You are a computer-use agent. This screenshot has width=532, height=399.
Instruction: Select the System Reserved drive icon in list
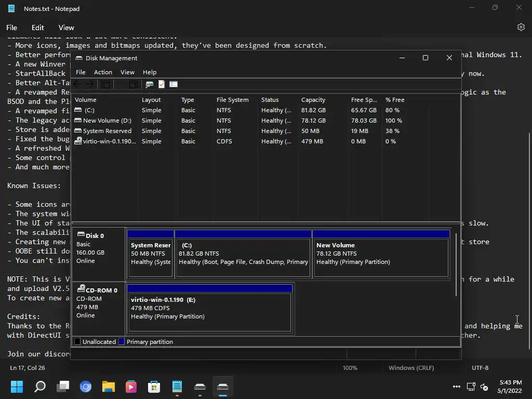pos(78,130)
